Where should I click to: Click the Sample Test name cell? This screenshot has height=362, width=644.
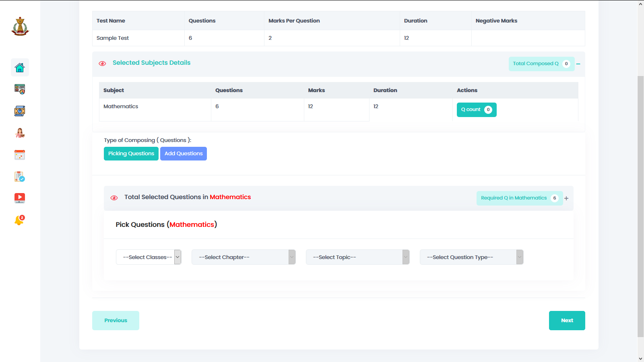pos(138,38)
